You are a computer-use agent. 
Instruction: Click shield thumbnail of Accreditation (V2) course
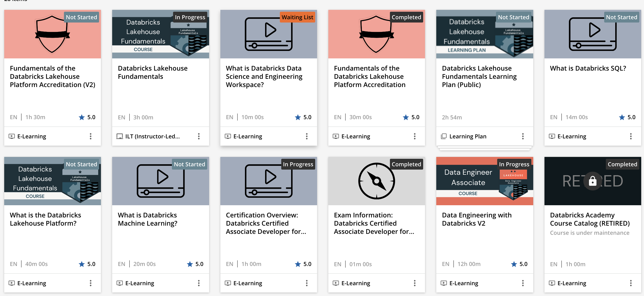[52, 34]
